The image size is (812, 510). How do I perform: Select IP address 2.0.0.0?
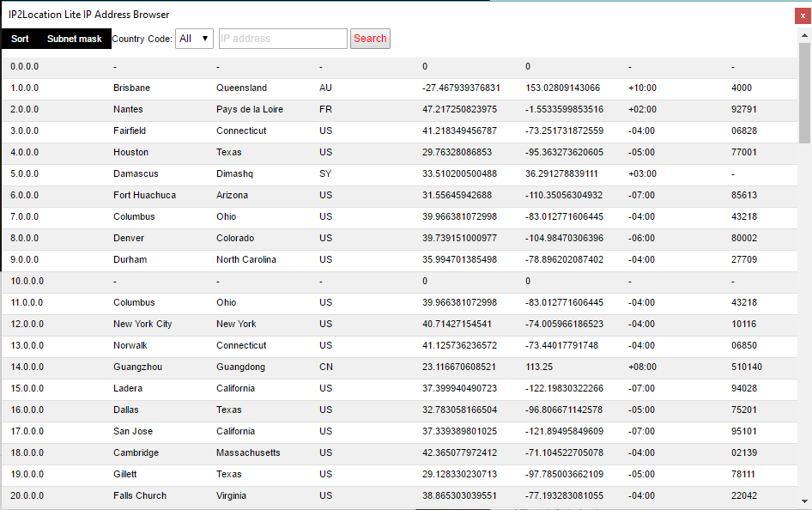pos(24,109)
